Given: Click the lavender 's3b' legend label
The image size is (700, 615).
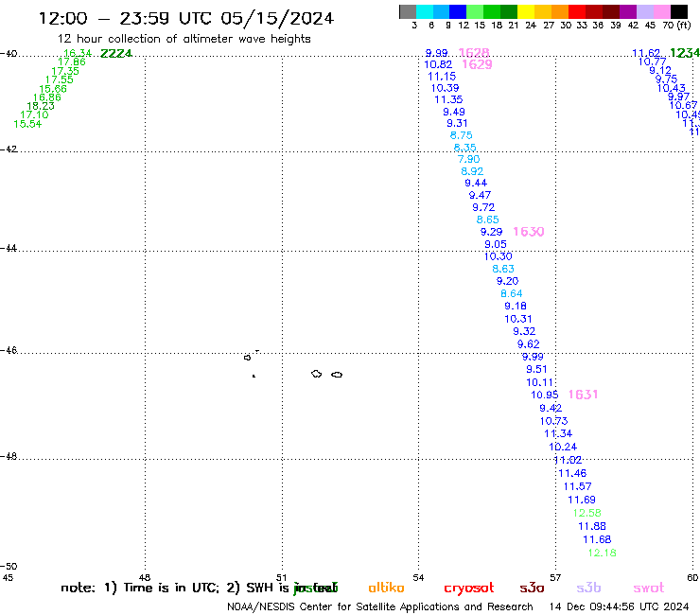Looking at the screenshot, I should pyautogui.click(x=588, y=589).
